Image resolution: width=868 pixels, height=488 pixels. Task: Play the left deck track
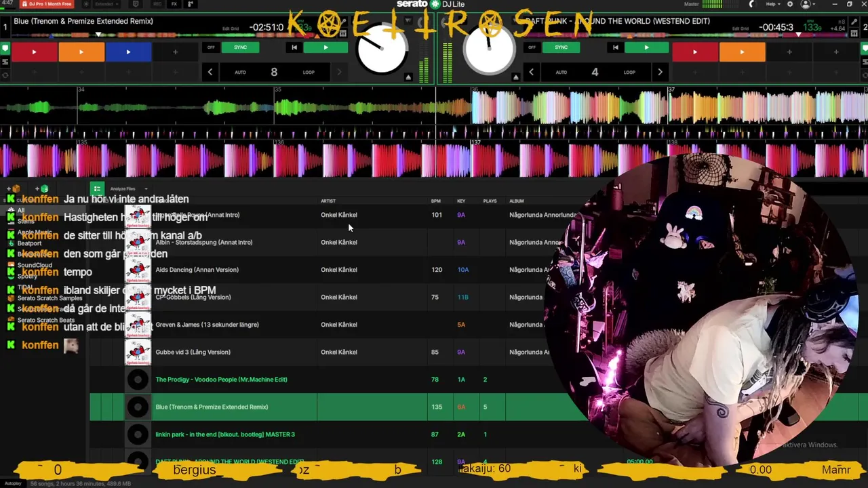pos(325,47)
